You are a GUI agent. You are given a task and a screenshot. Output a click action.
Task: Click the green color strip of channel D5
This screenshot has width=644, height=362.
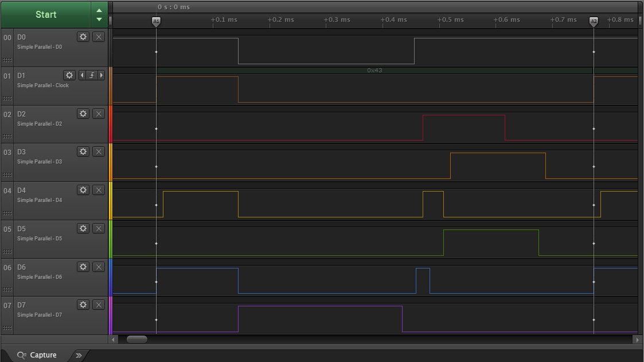[x=110, y=239]
